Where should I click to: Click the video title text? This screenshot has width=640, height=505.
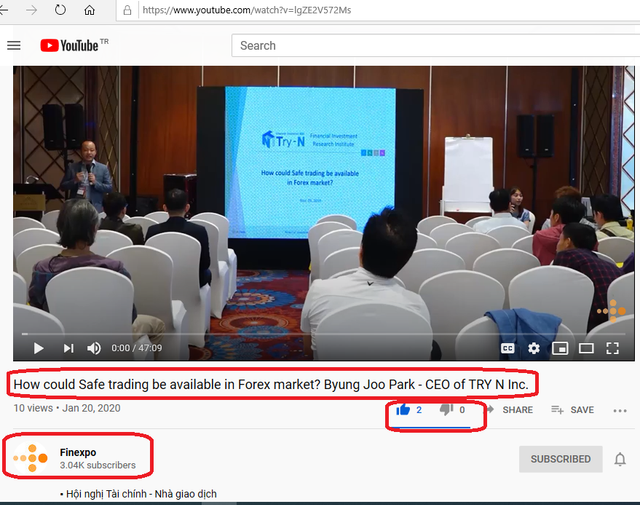[271, 385]
